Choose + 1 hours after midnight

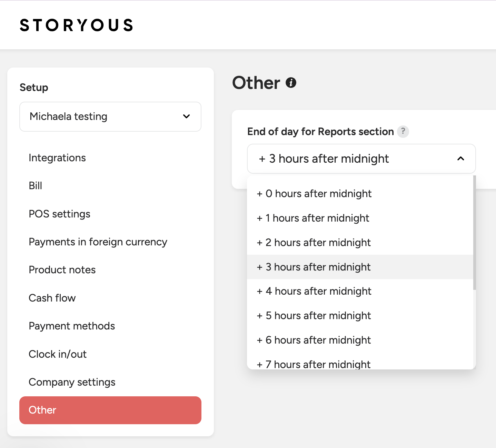360,218
